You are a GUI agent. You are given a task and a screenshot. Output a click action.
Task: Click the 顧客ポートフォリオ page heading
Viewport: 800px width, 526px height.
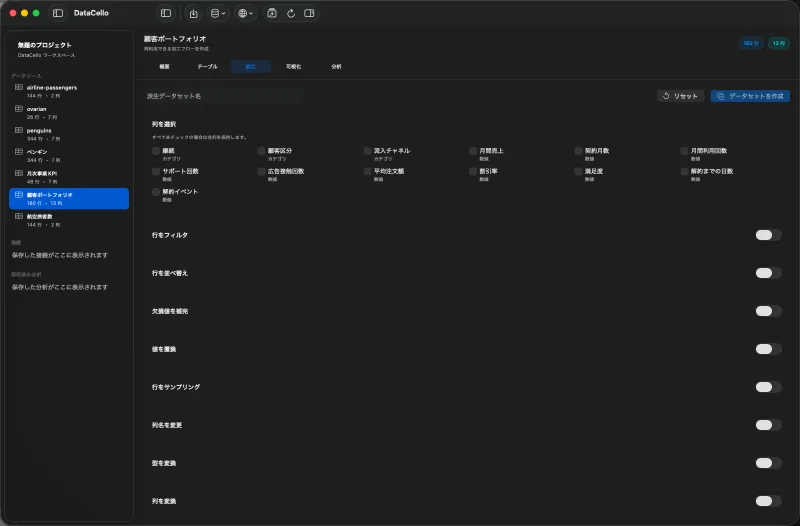tap(175, 39)
